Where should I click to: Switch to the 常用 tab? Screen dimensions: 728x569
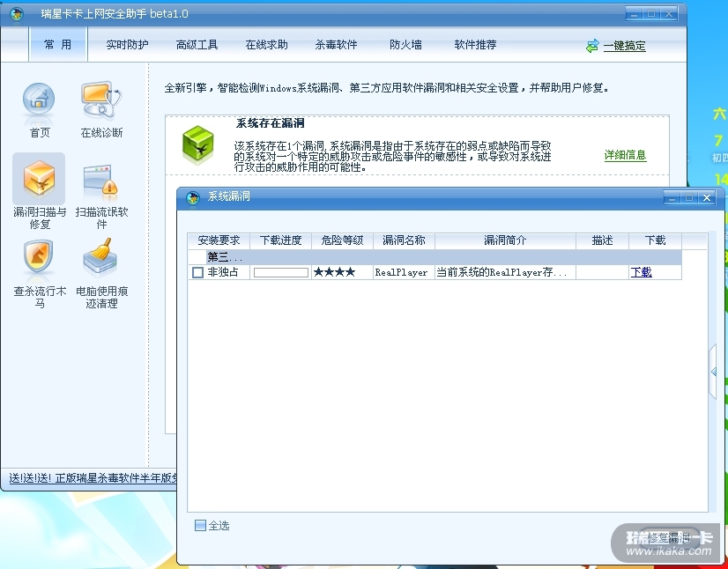point(57,45)
